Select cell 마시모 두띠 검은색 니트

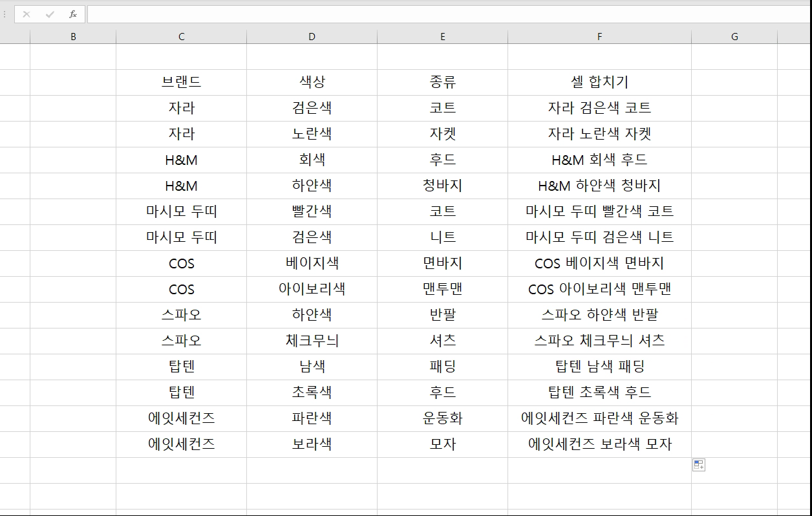599,237
